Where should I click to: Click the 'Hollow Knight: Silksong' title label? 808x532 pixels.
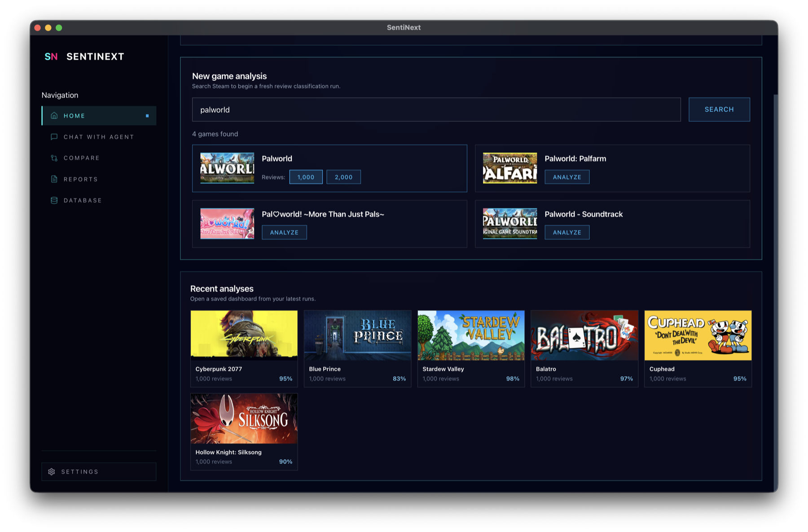click(228, 452)
